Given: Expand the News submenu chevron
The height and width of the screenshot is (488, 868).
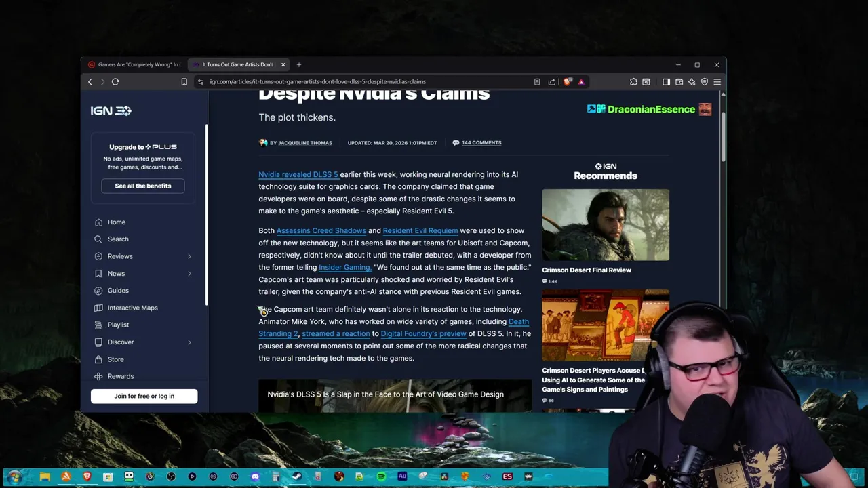Looking at the screenshot, I should tap(189, 274).
